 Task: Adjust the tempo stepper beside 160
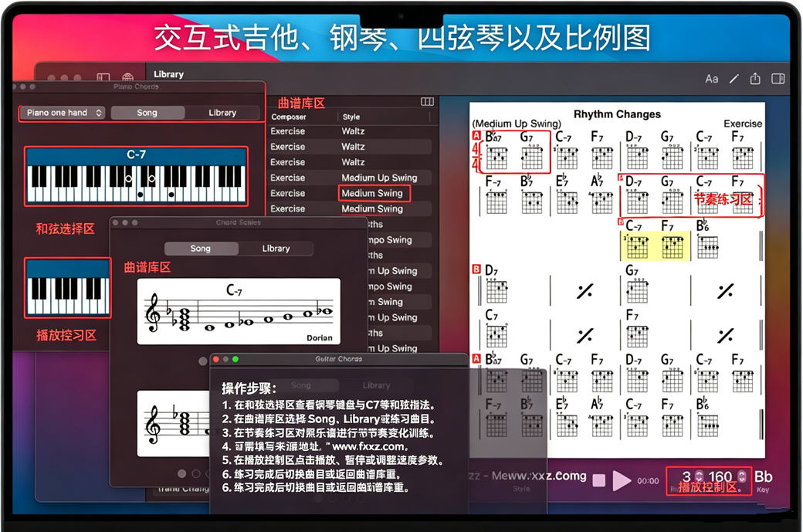coord(741,476)
